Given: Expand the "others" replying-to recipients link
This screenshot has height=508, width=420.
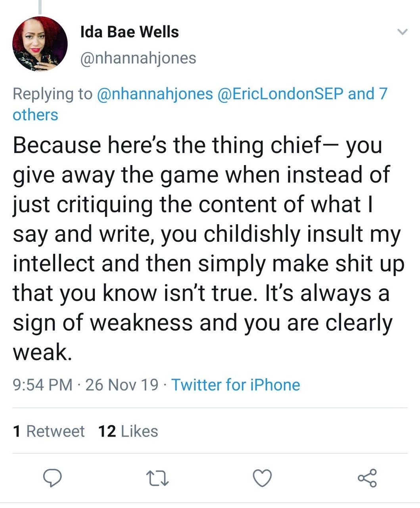Looking at the screenshot, I should (x=35, y=115).
